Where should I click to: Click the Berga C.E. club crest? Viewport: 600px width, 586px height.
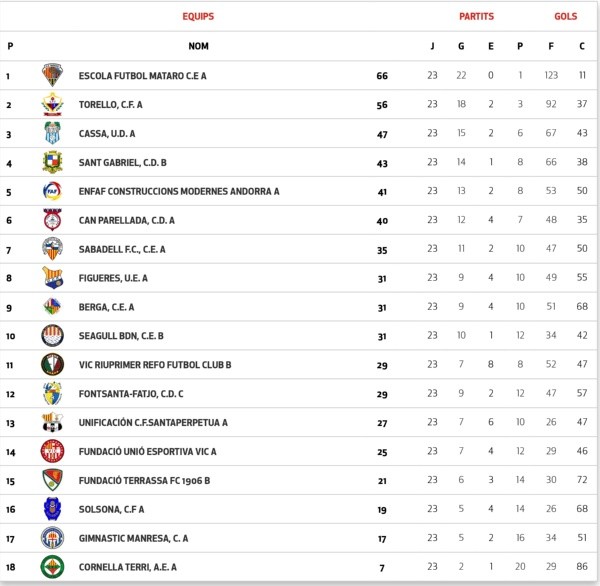point(52,307)
